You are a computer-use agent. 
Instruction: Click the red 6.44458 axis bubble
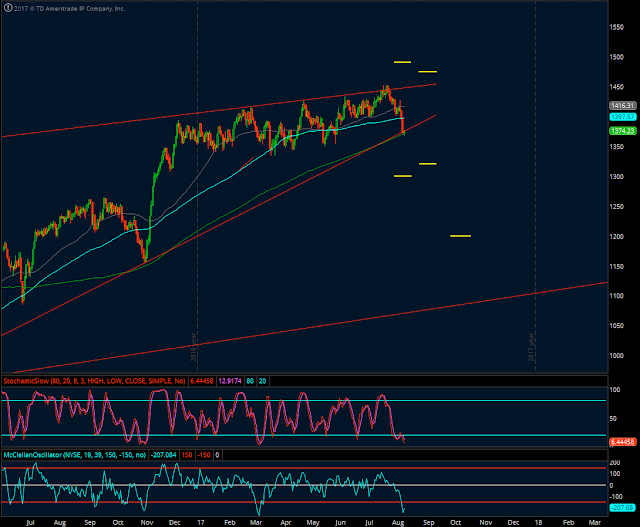(623, 442)
